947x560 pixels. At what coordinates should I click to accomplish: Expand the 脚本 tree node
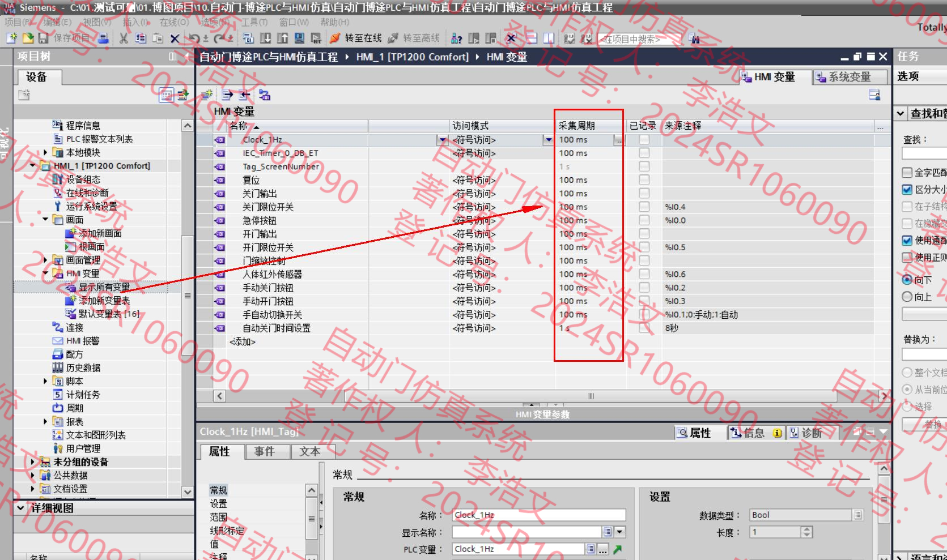tap(45, 381)
